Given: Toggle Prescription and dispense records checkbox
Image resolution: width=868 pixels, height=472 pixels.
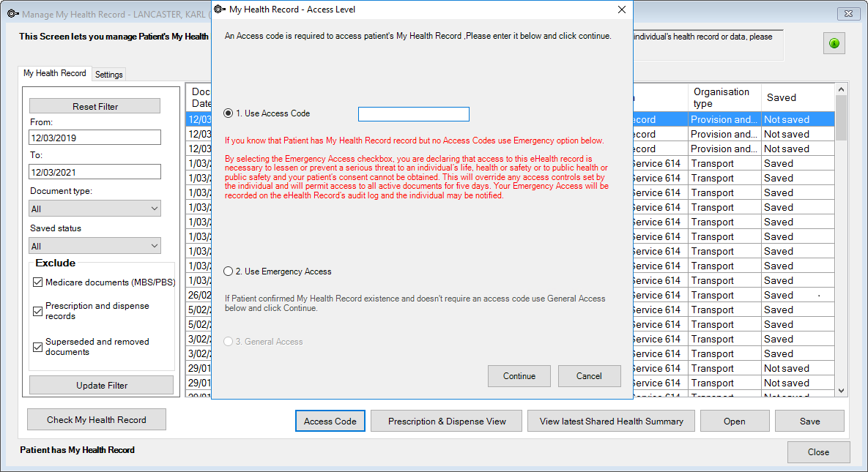Looking at the screenshot, I should coord(37,311).
